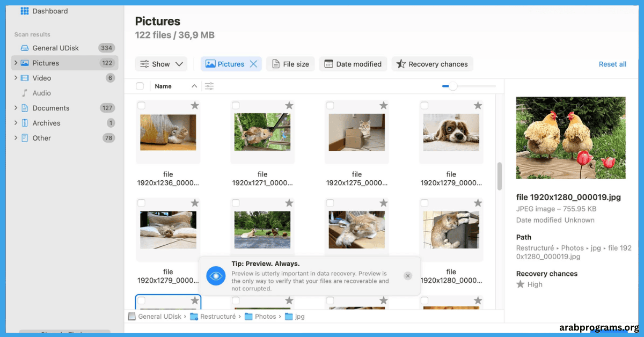Star the file 1920x1275 thumbnail
The width and height of the screenshot is (644, 337).
pos(384,106)
